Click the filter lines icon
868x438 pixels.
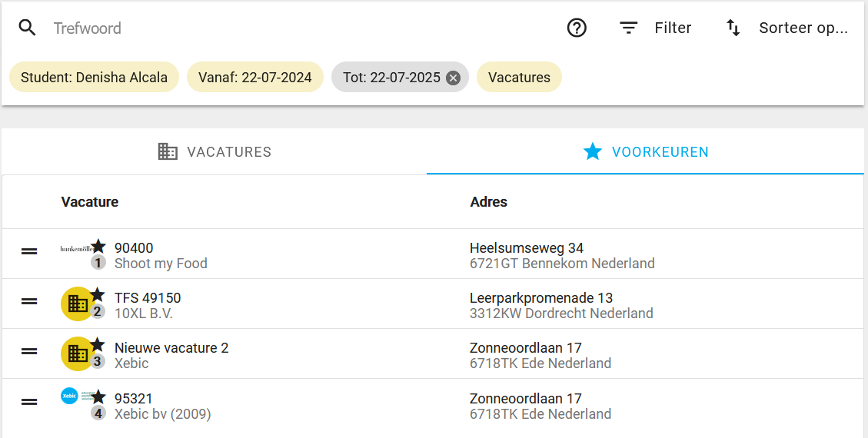[629, 28]
